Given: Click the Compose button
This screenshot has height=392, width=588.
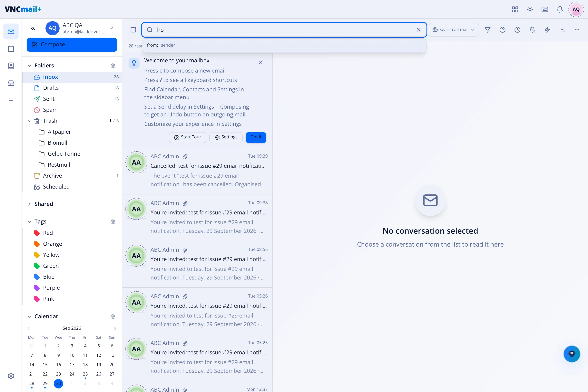Looking at the screenshot, I should 72,44.
